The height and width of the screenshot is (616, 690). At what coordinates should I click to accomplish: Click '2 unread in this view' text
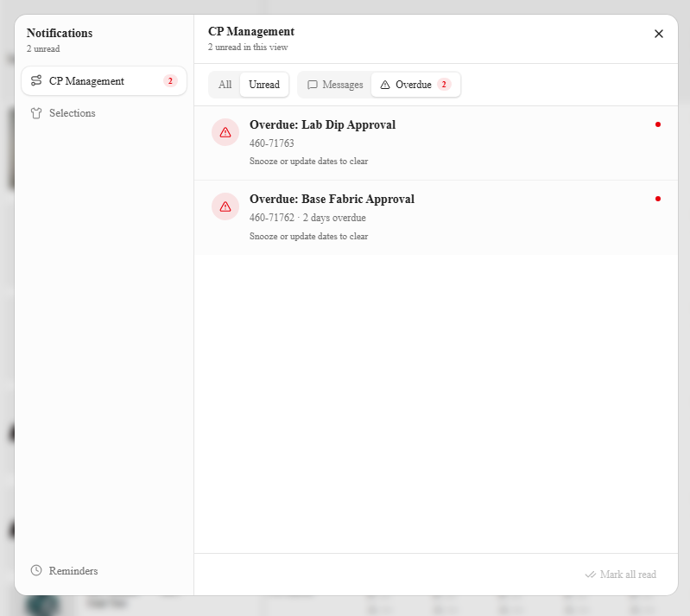click(x=248, y=48)
